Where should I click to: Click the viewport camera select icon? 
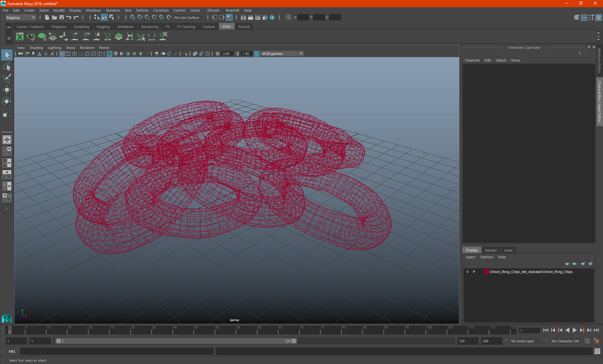21,54
